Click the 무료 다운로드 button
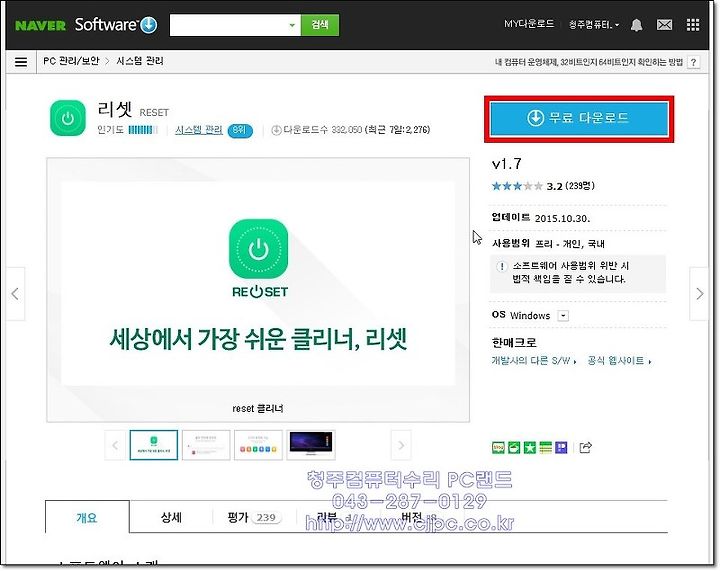720x571 pixels. [579, 118]
